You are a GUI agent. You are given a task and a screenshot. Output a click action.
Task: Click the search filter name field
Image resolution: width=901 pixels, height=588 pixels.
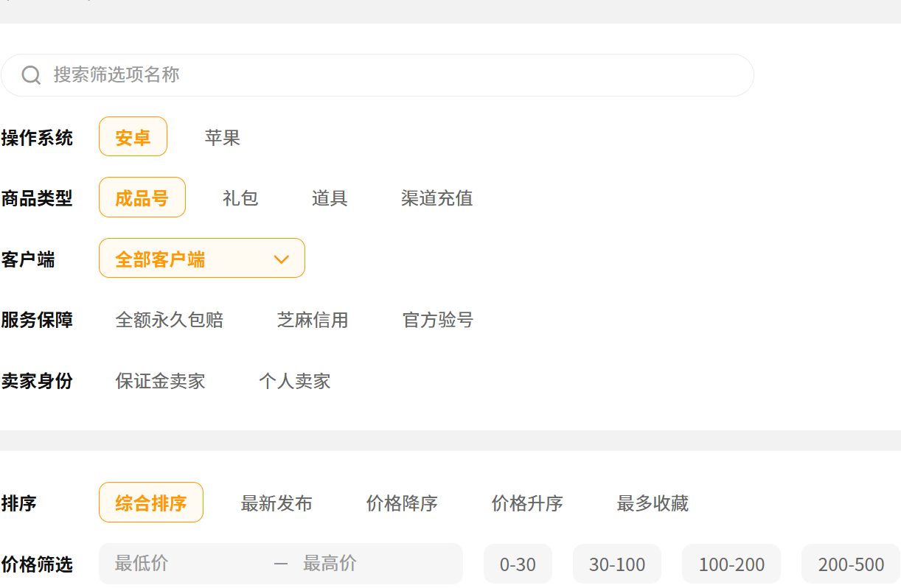coord(391,75)
